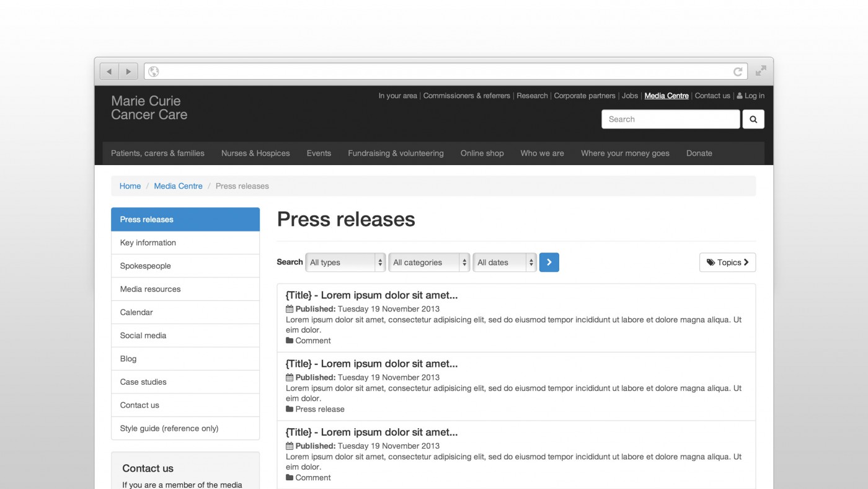The image size is (868, 489).
Task: Open the All dates dropdown
Action: 505,262
